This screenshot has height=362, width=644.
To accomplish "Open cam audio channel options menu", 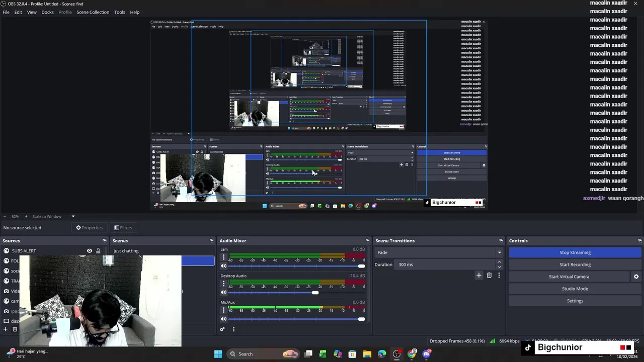I will pyautogui.click(x=224, y=257).
